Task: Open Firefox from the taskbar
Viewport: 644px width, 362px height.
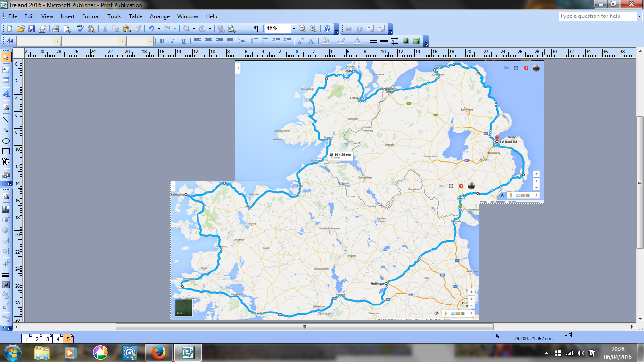Action: [158, 353]
